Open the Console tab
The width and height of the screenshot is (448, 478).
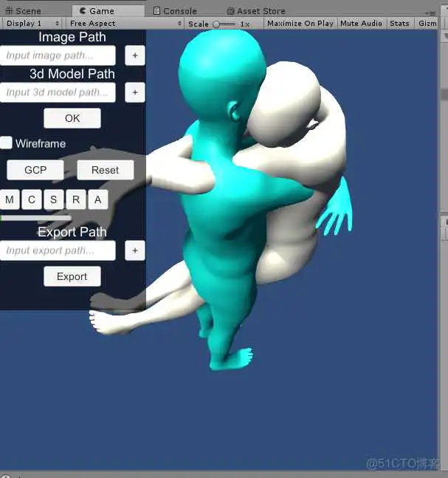[x=175, y=11]
